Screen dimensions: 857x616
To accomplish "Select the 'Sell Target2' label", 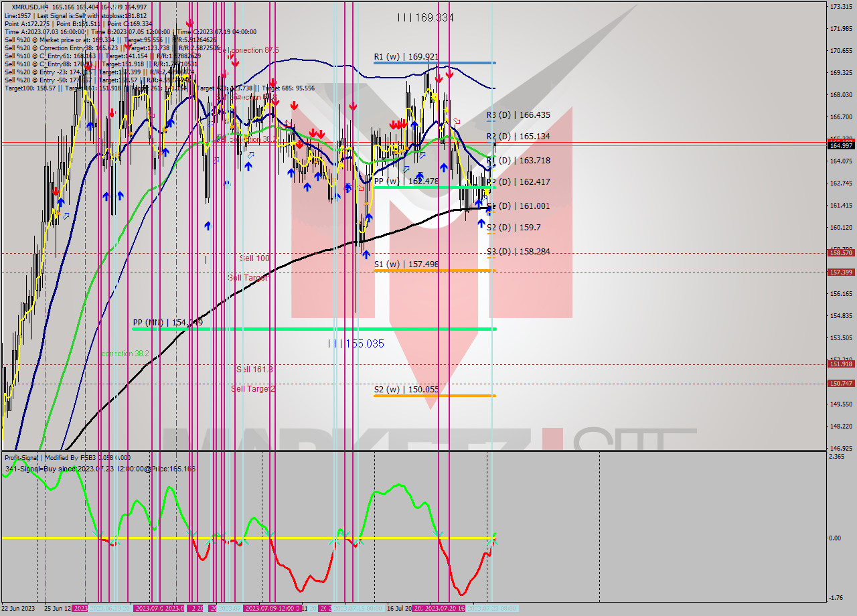I will click(x=253, y=389).
